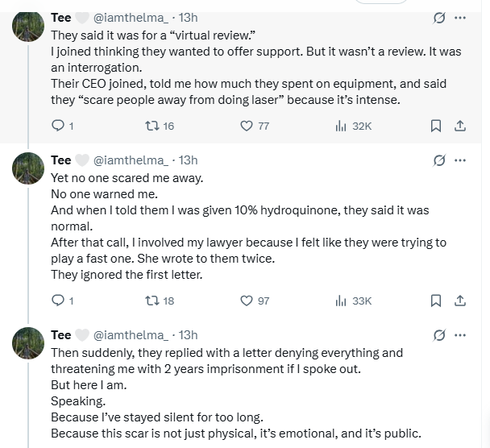Open more options on third tweet

460,335
